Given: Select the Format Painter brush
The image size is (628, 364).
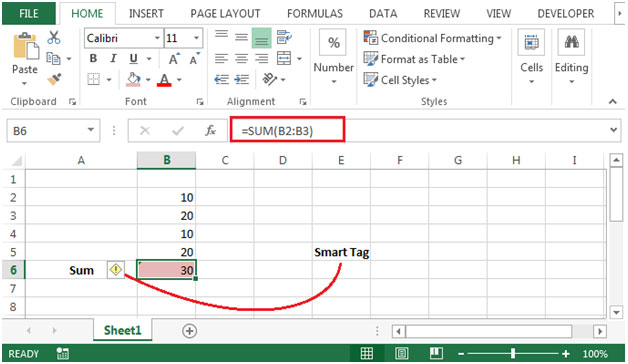Looking at the screenshot, I should (x=54, y=79).
